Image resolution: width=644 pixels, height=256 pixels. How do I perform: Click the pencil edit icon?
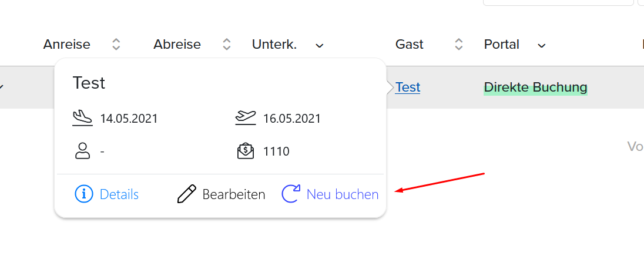[186, 194]
